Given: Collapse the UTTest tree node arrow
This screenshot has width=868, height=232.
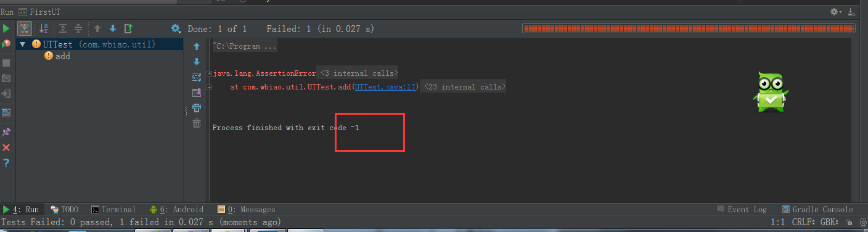Looking at the screenshot, I should coord(23,44).
